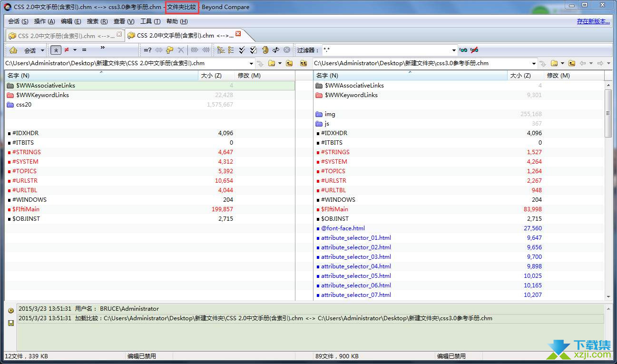This screenshot has height=364, width=617.
Task: Open left path history dropdown
Action: tap(252, 63)
